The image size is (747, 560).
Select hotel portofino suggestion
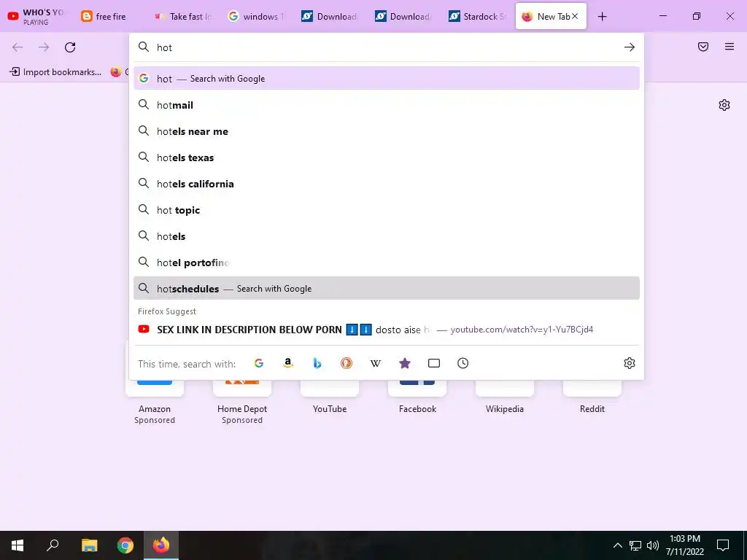pyautogui.click(x=387, y=262)
